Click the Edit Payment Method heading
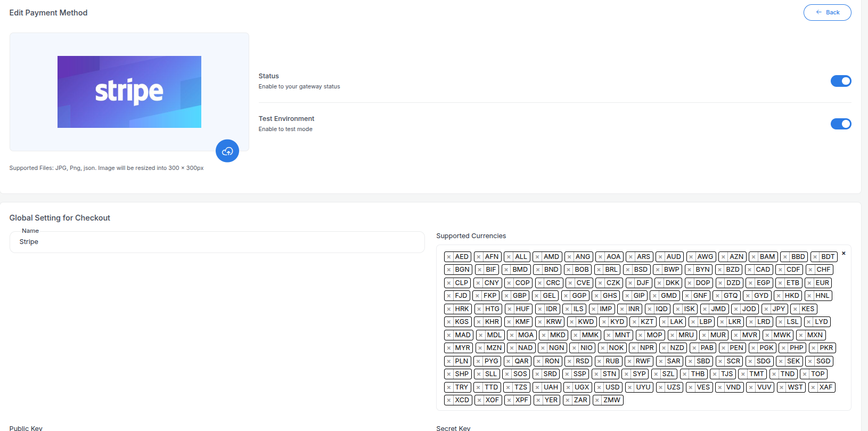Image resolution: width=868 pixels, height=431 pixels. (x=48, y=13)
